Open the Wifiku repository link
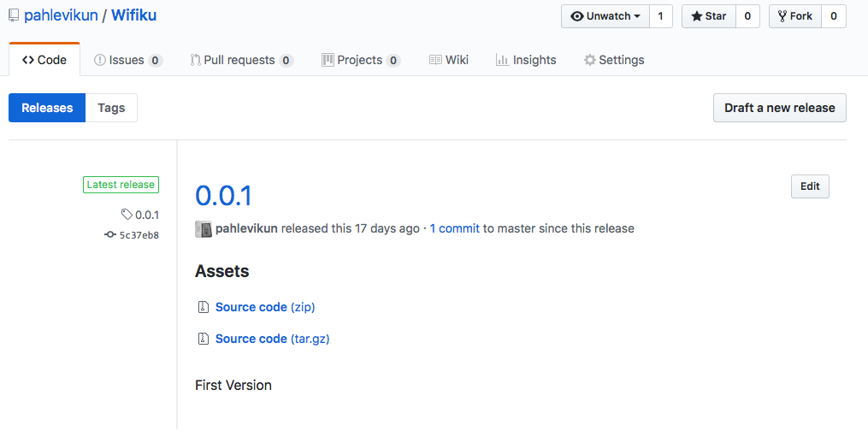Image resolution: width=868 pixels, height=443 pixels. pos(134,15)
